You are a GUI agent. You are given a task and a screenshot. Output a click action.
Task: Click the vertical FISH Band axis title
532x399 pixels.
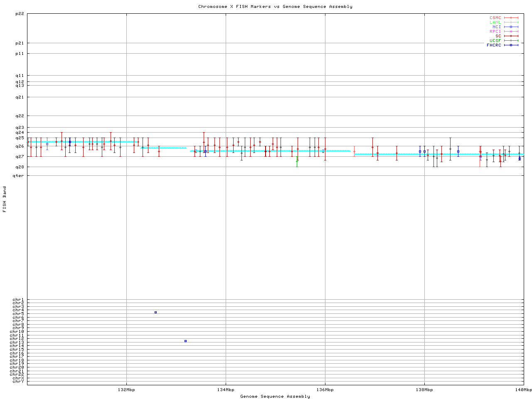pos(5,199)
